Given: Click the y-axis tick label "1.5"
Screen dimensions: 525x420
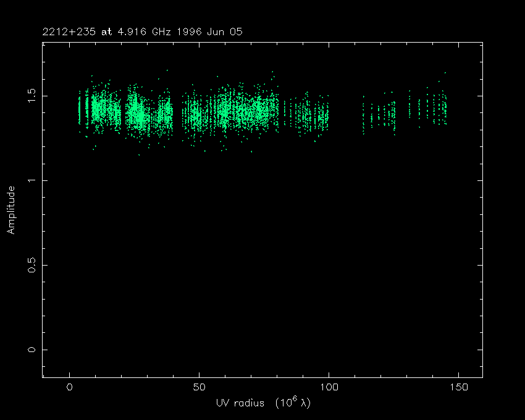Looking at the screenshot, I should [x=32, y=96].
